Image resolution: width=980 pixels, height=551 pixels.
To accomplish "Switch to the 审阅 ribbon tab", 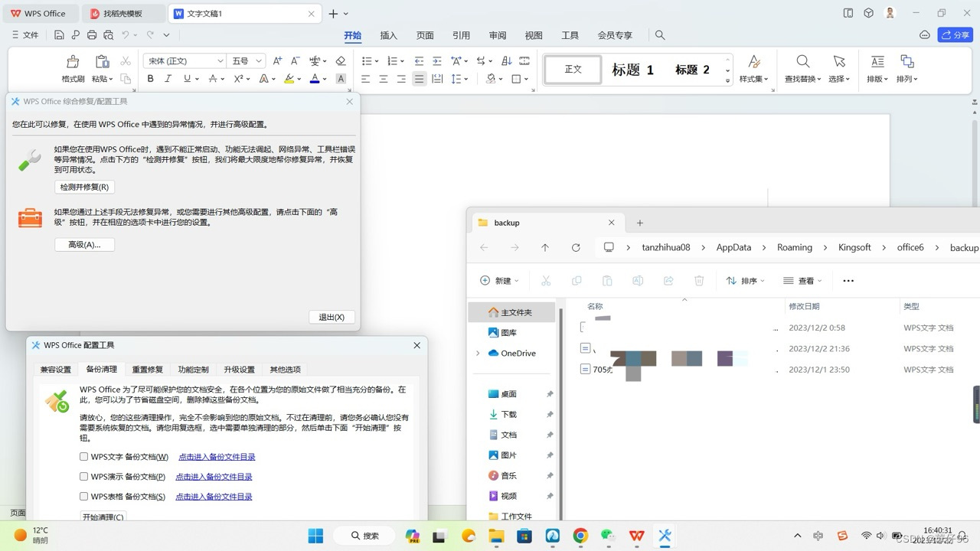I will point(498,35).
